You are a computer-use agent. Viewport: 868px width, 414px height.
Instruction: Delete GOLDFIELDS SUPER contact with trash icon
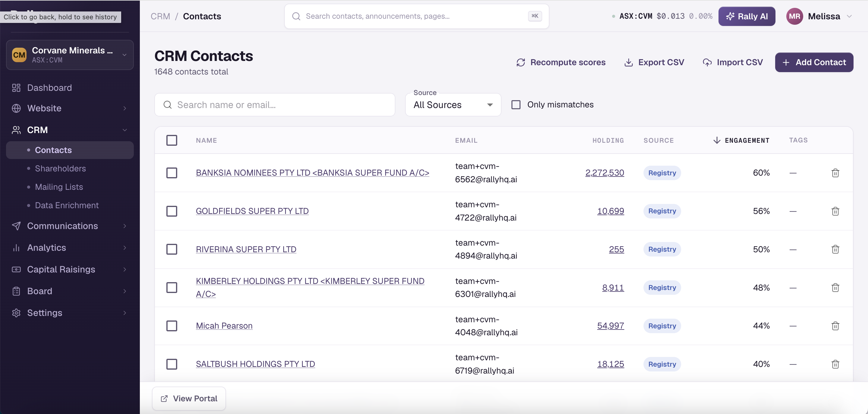click(835, 211)
